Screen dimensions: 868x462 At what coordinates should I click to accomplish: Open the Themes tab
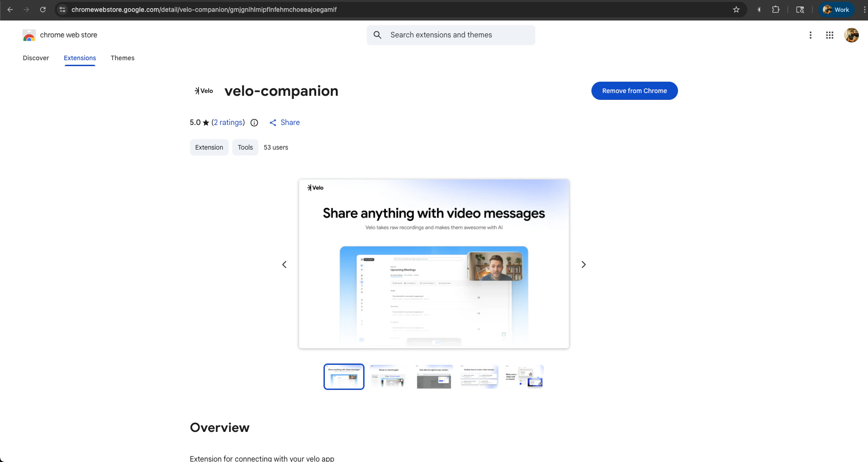point(123,58)
